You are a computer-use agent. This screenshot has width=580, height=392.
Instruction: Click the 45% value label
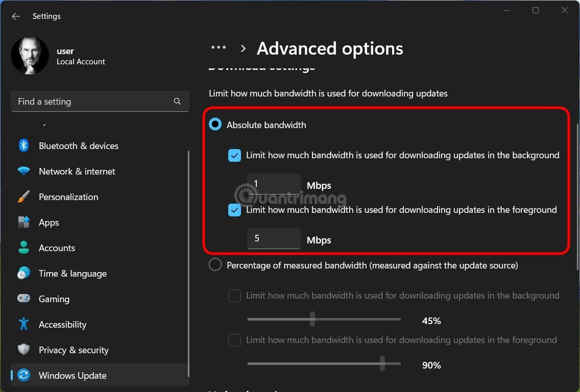pyautogui.click(x=431, y=321)
